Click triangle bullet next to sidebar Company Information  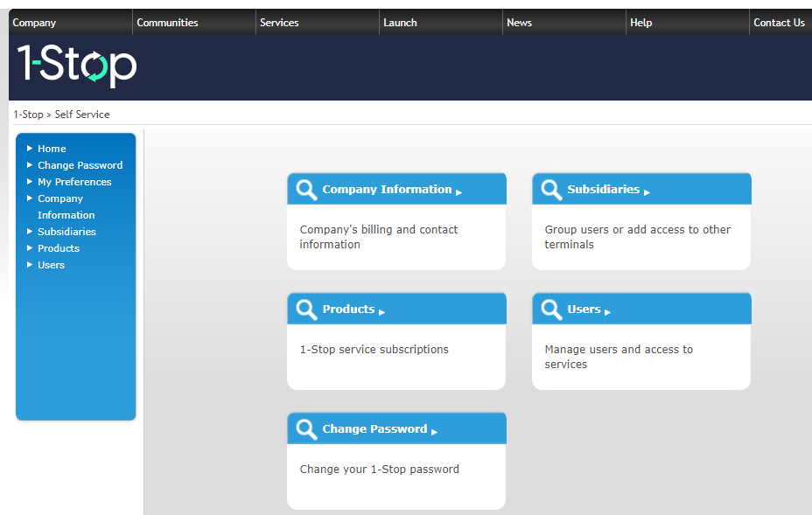click(x=30, y=198)
